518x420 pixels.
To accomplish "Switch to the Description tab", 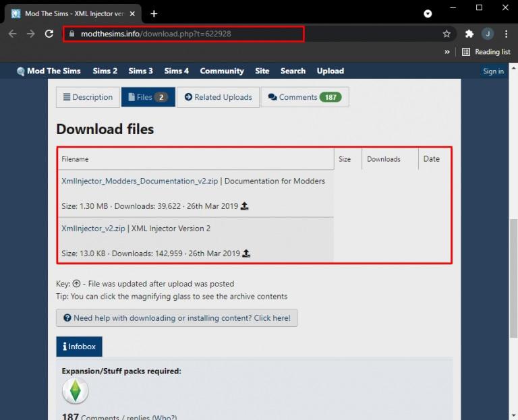I will (88, 97).
